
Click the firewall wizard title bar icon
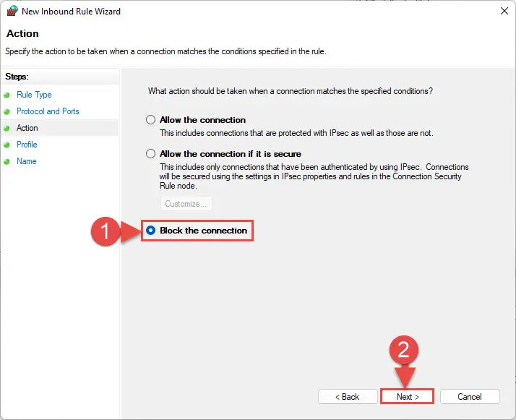(x=12, y=11)
